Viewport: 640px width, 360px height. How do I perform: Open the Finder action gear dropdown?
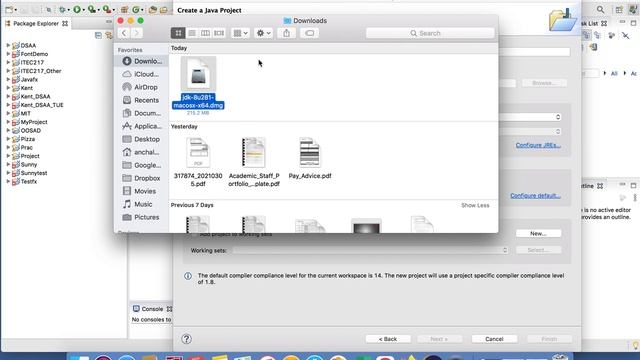tap(263, 33)
